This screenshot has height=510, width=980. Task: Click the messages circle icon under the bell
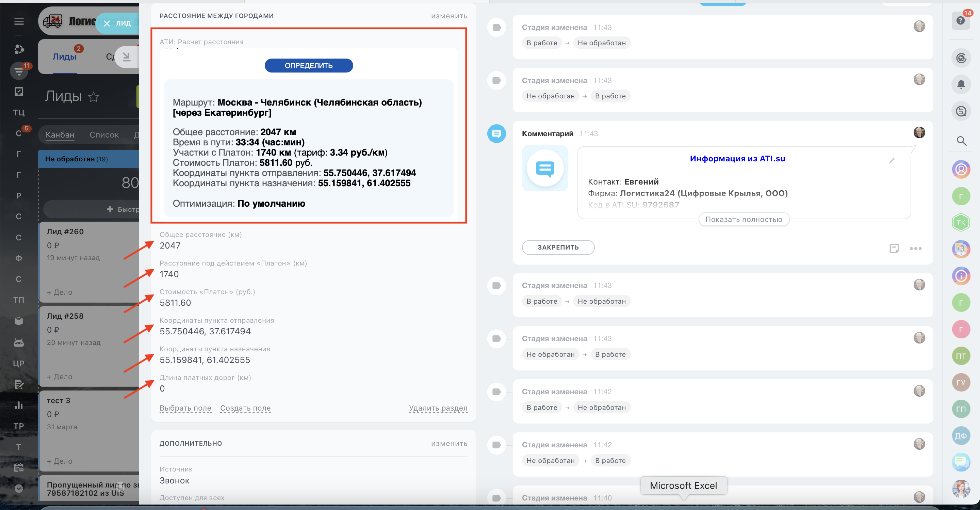961,111
